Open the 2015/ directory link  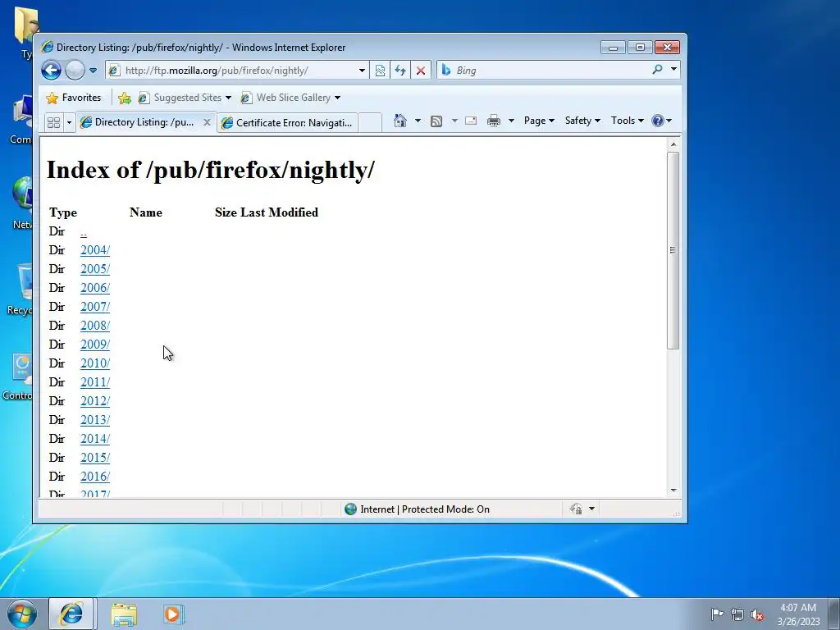click(x=95, y=458)
